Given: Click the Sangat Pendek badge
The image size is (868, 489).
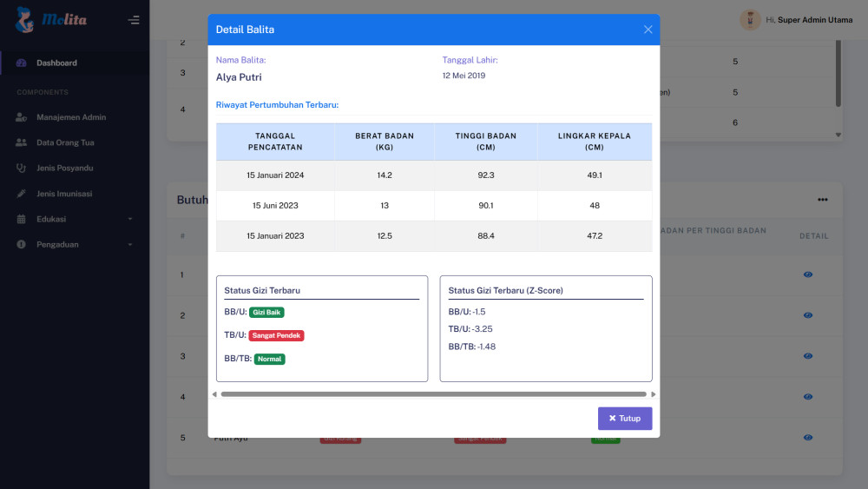Looking at the screenshot, I should click(276, 335).
